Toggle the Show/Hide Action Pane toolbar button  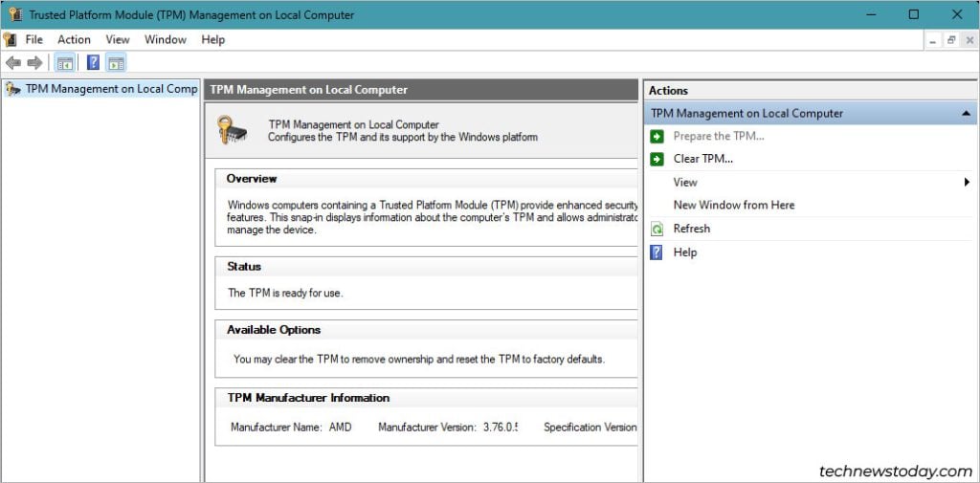[x=116, y=63]
